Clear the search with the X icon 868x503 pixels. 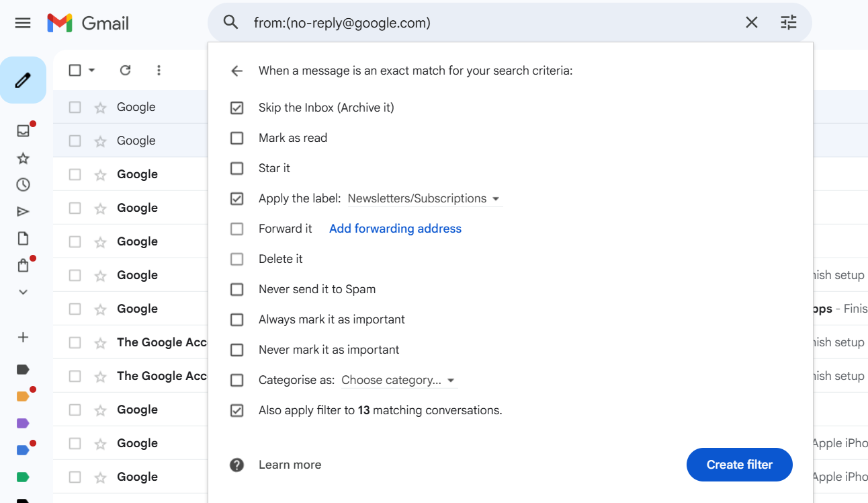tap(752, 23)
